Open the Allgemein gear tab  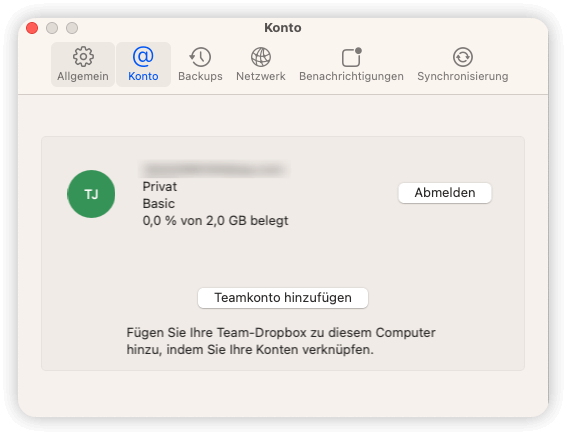[x=83, y=64]
